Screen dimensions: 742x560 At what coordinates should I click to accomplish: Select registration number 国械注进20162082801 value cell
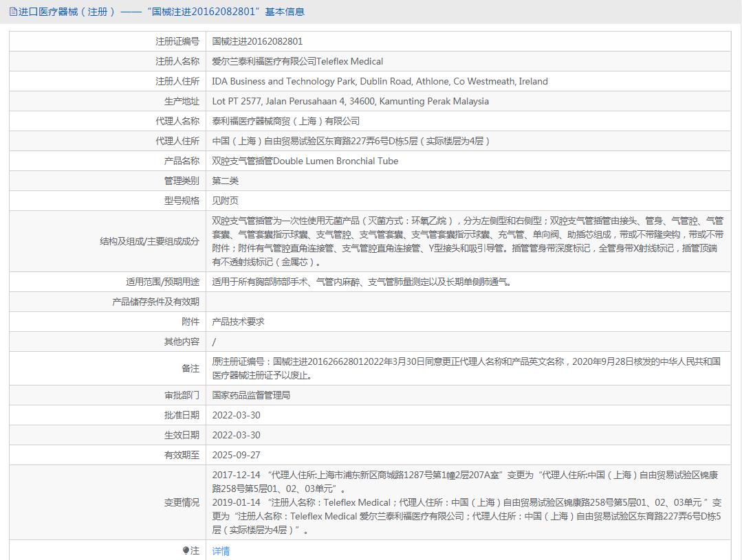coord(257,42)
